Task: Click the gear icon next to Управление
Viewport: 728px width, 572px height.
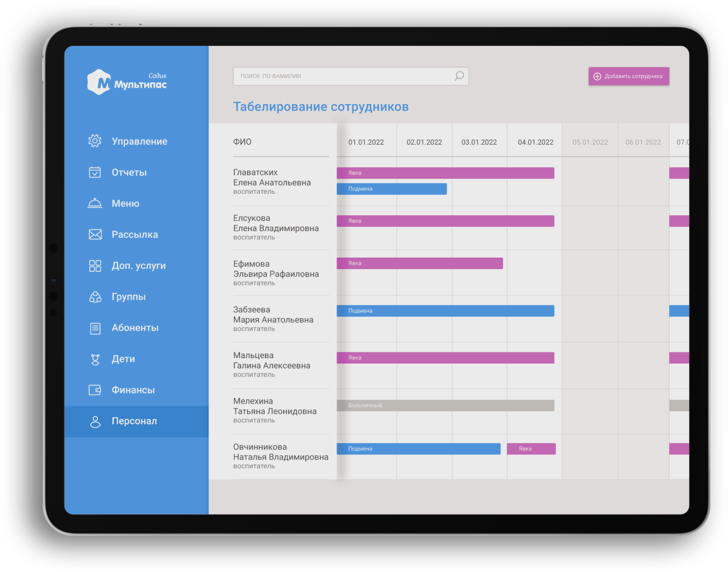Action: tap(95, 141)
